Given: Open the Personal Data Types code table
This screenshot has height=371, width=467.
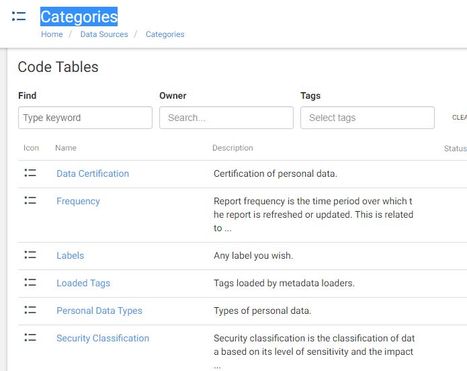Looking at the screenshot, I should [99, 311].
